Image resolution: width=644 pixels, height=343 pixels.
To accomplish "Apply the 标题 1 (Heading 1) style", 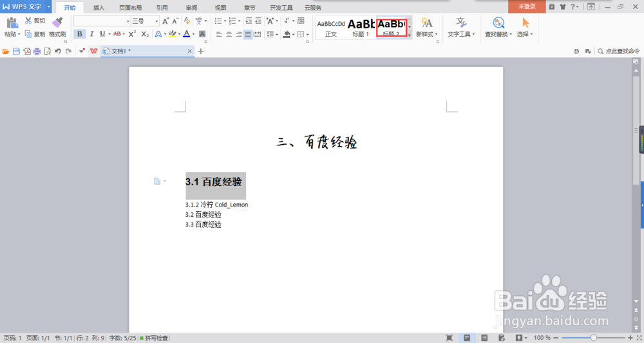I will point(361,28).
